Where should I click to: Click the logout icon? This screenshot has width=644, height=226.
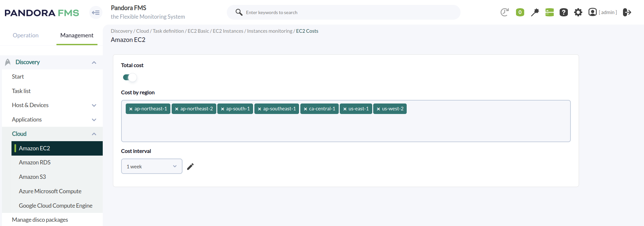(627, 12)
